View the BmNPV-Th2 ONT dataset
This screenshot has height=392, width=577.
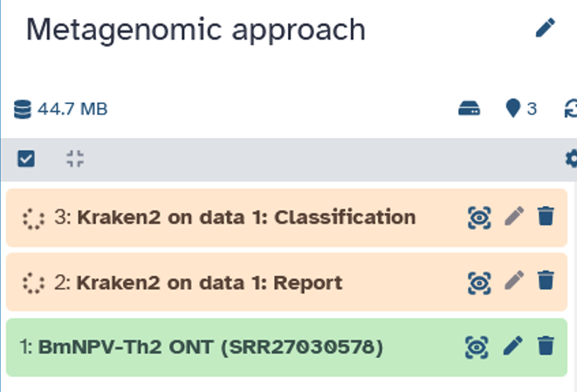click(x=477, y=347)
